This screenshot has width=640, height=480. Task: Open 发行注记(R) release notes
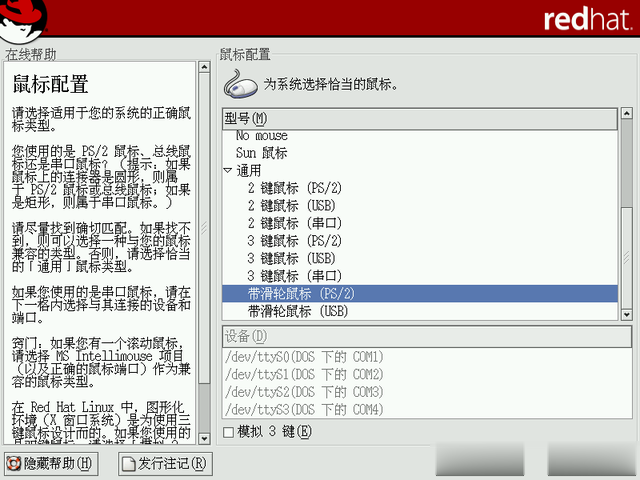tap(165, 464)
